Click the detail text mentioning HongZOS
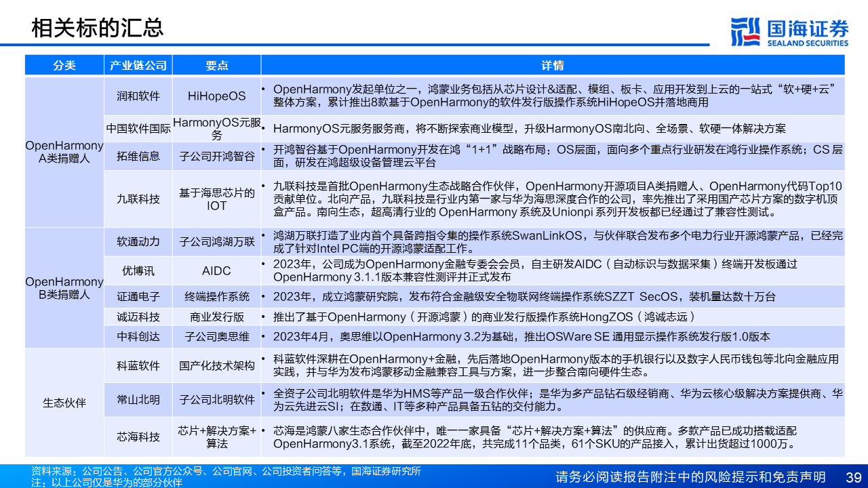The height and width of the screenshot is (488, 868). coord(484,317)
